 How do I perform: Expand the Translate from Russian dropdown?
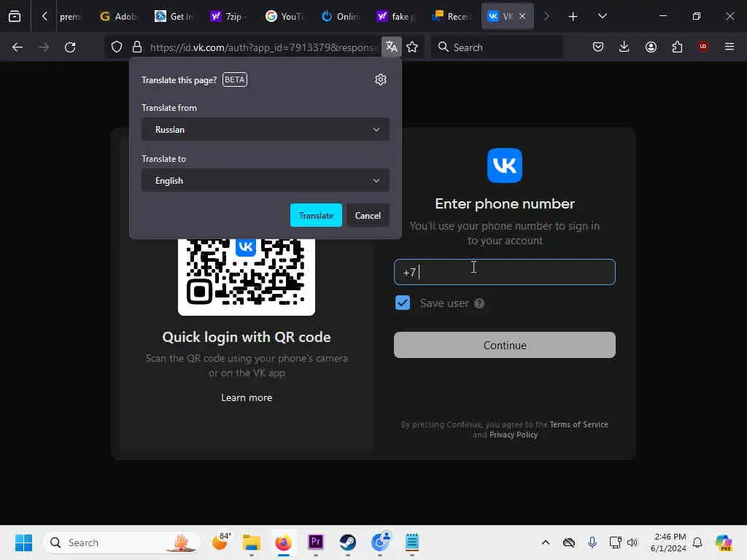pos(266,130)
